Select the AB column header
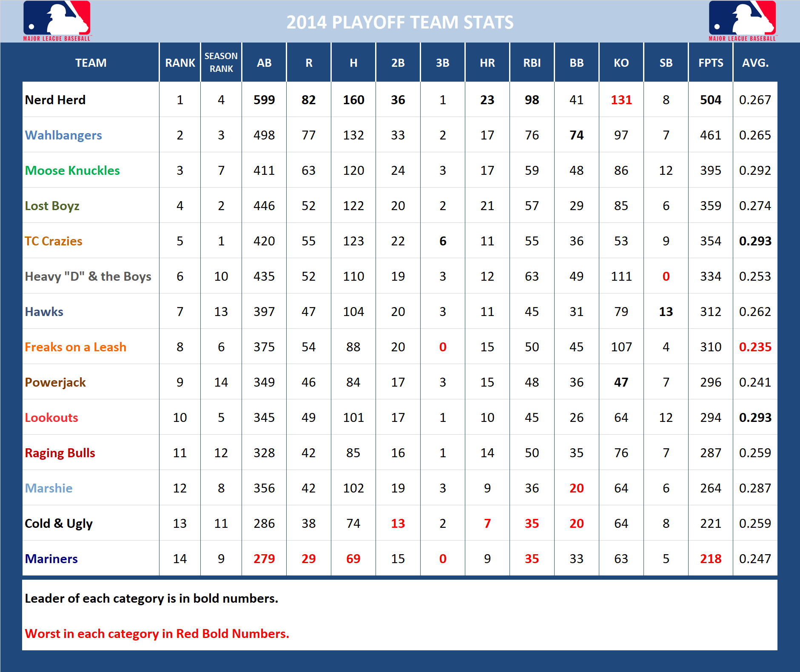This screenshot has width=800, height=672. click(x=264, y=63)
